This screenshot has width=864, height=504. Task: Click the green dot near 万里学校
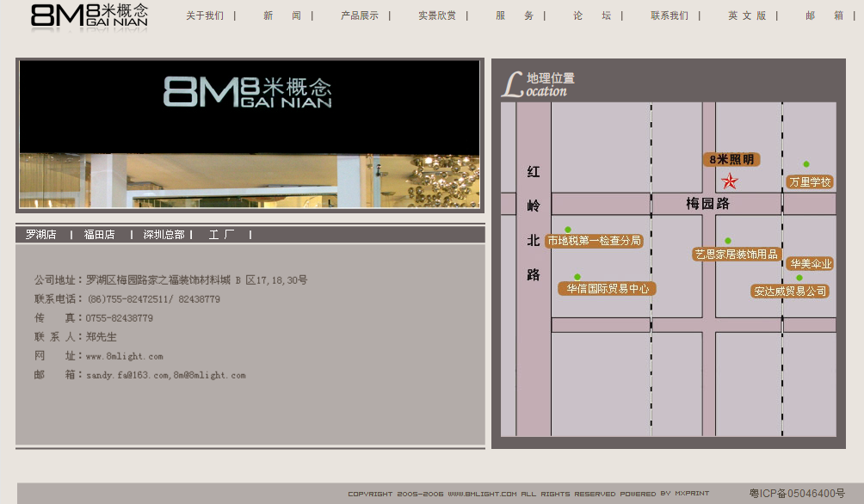pos(805,163)
